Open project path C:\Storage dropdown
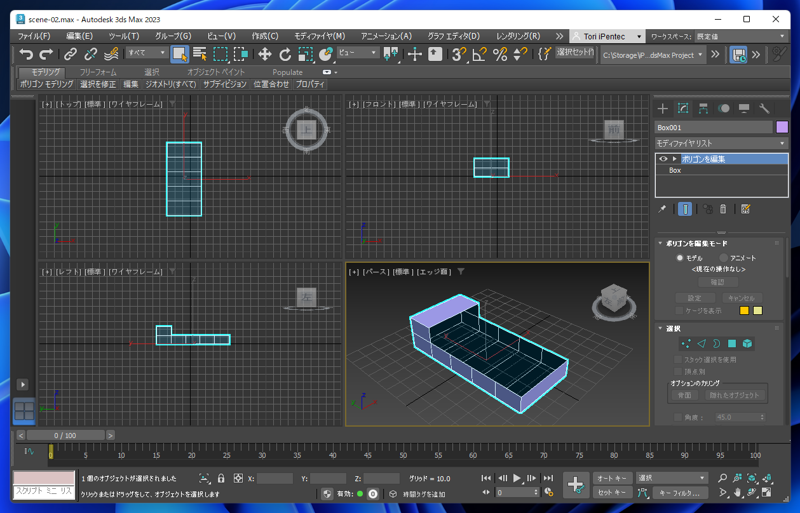The height and width of the screenshot is (513, 800). (653, 55)
